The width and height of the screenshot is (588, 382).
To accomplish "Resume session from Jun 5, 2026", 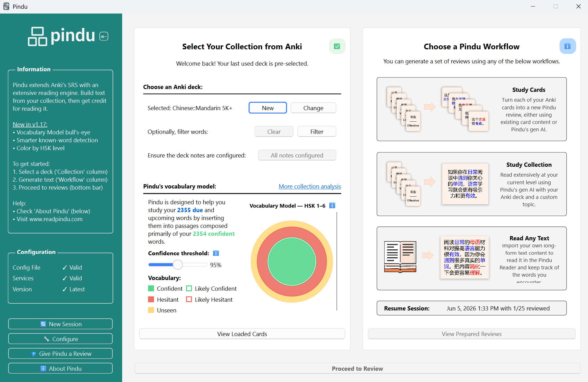I will tap(472, 308).
